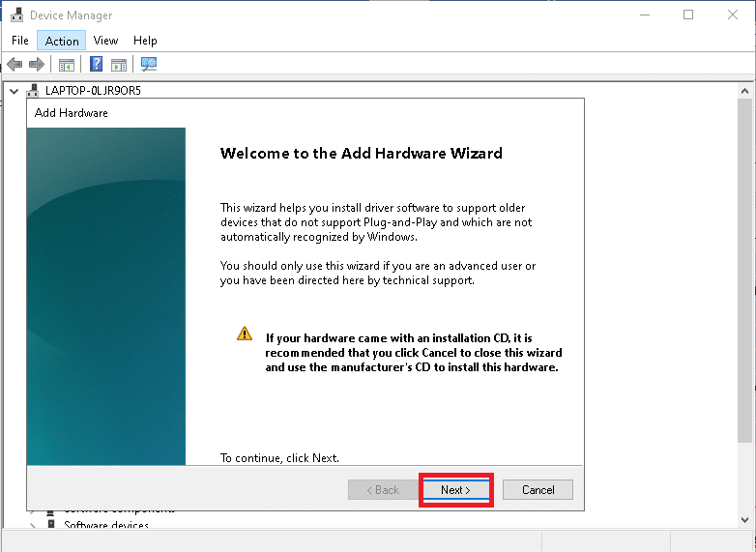Click the scrollbar up arrow
The width and height of the screenshot is (756, 552).
[x=745, y=91]
